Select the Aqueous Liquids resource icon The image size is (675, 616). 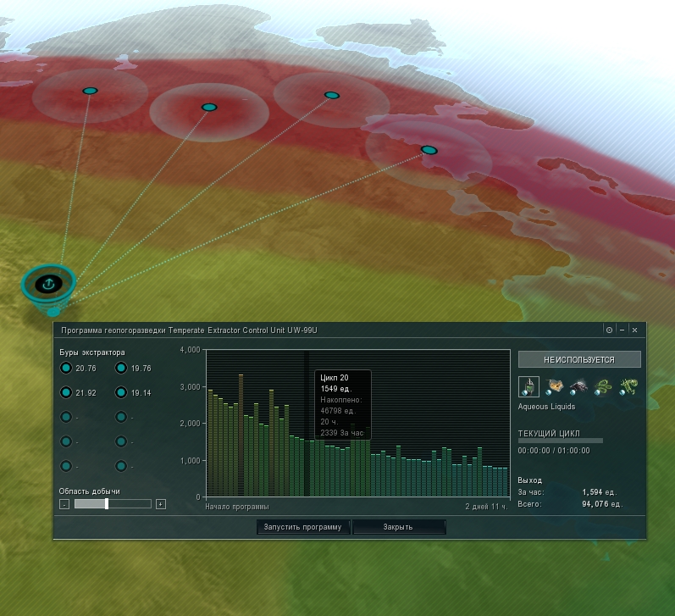(528, 386)
